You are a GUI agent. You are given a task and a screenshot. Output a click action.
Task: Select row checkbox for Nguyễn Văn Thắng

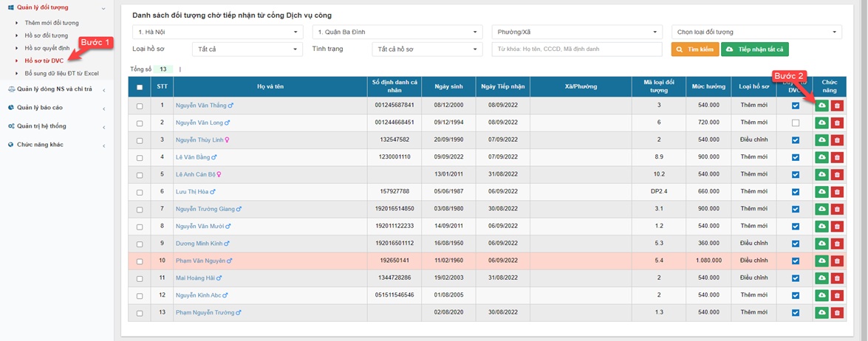coord(140,106)
